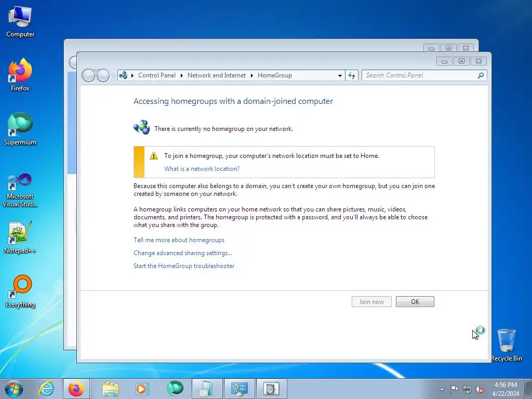
Task: Open the clock showing 4:56 PM
Action: coord(506,389)
